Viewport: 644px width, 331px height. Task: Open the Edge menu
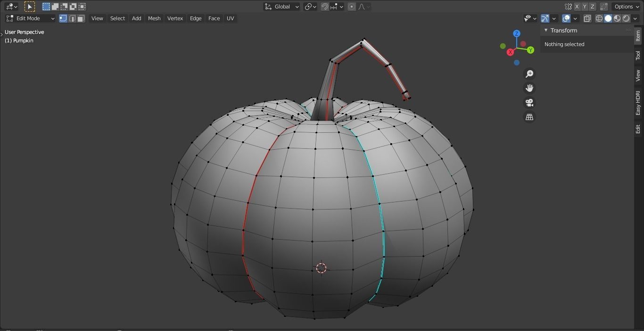tap(196, 18)
